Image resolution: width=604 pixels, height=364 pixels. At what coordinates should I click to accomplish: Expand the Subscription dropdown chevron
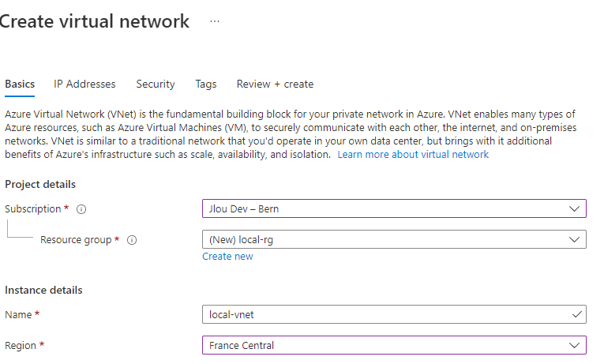click(574, 208)
